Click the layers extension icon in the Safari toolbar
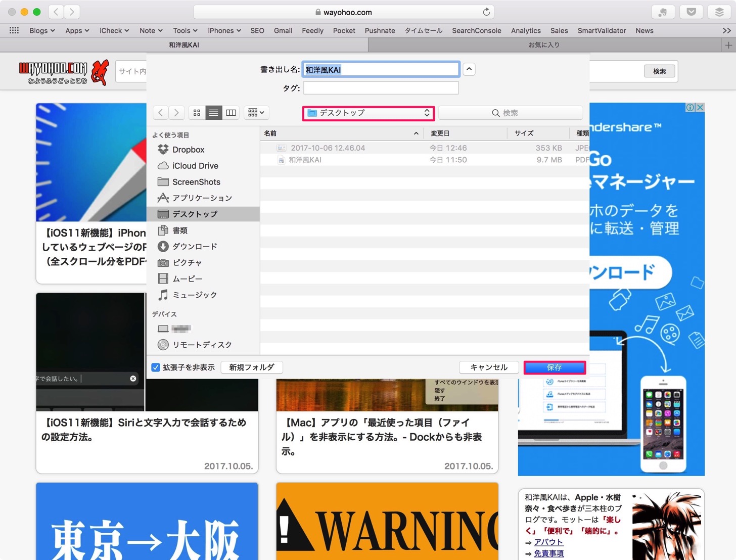The height and width of the screenshot is (560, 736). pyautogui.click(x=719, y=12)
